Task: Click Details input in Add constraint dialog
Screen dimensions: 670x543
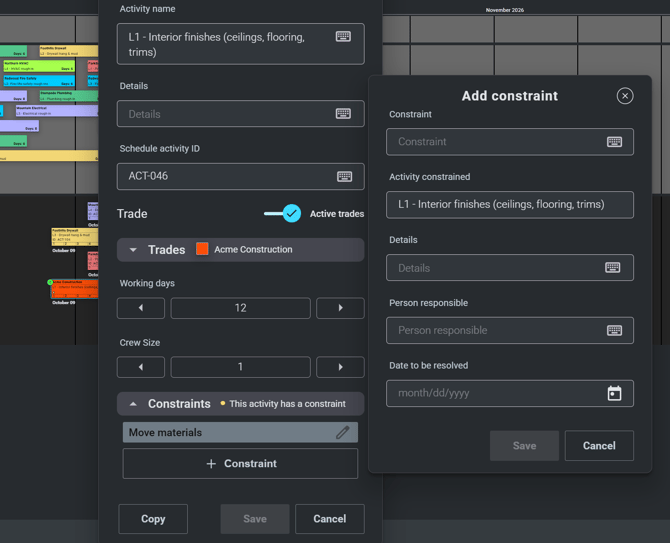Action: pos(510,267)
